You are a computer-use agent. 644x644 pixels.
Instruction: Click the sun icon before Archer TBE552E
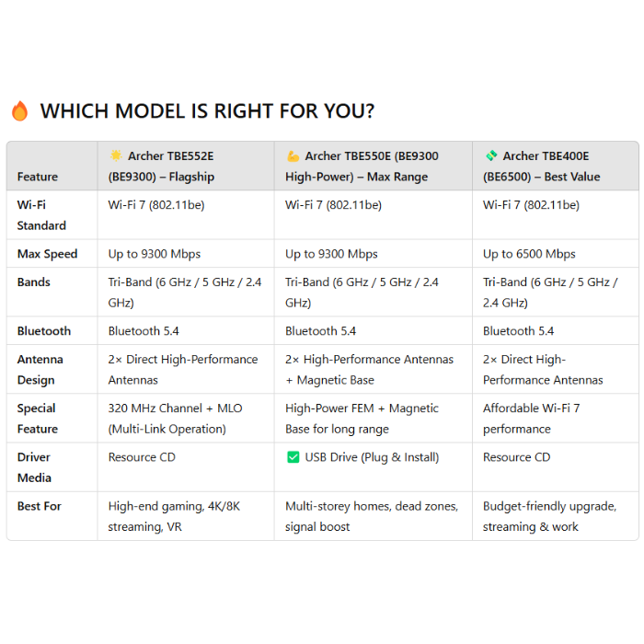coord(116,156)
